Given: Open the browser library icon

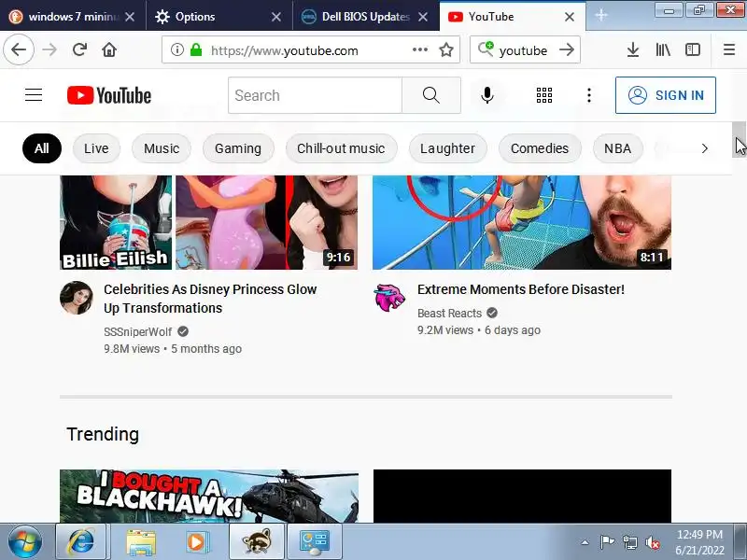Looking at the screenshot, I should 663,49.
